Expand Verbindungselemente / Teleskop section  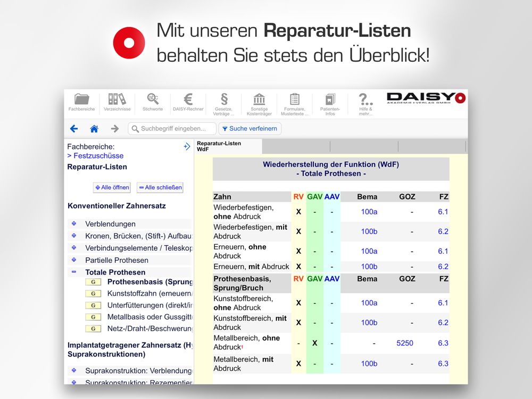coord(74,248)
